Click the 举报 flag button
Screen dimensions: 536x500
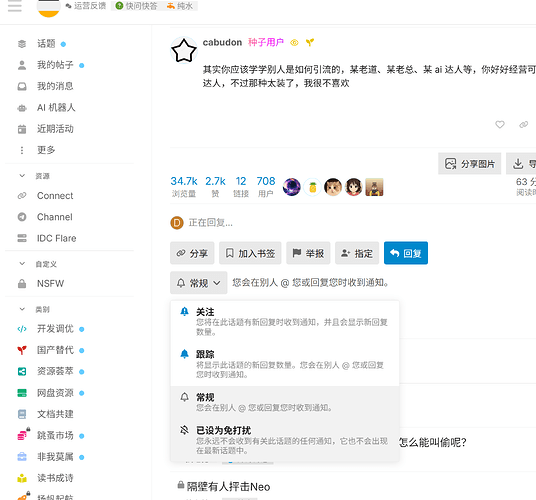click(308, 253)
